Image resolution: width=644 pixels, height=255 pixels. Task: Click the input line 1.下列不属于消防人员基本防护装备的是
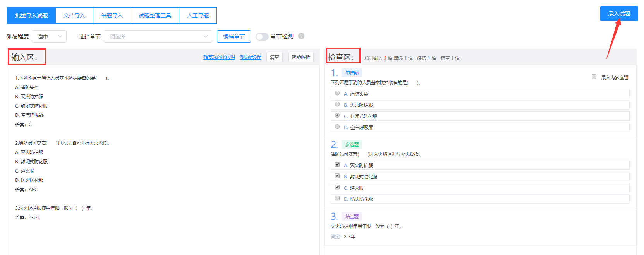(62, 78)
